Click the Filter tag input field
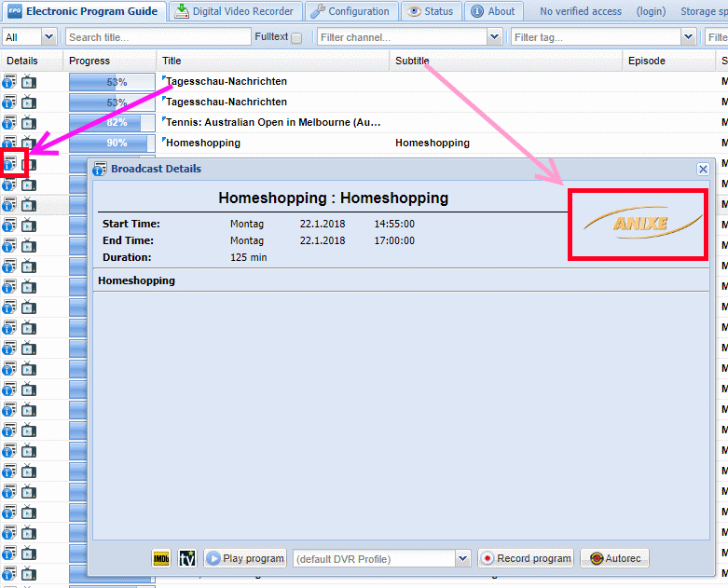 coord(596,37)
